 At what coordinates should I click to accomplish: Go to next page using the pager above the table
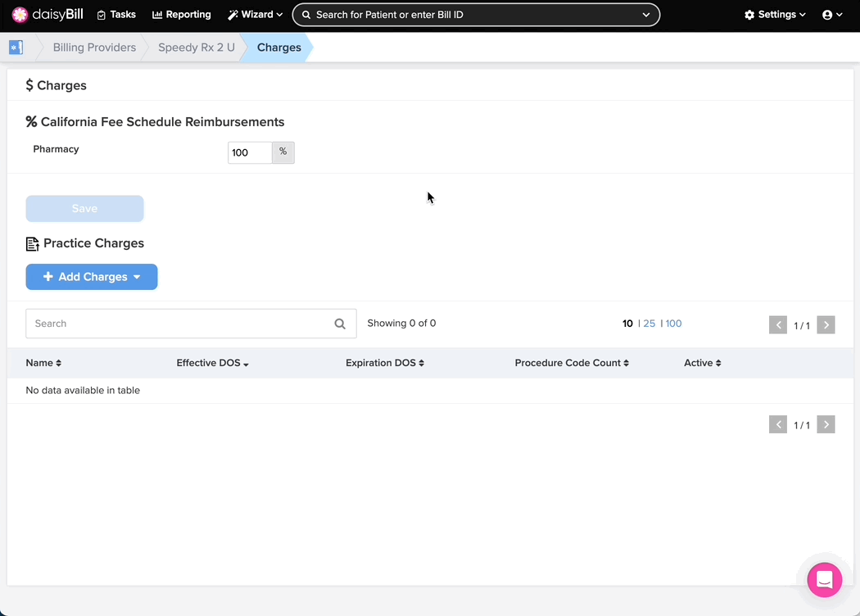826,324
